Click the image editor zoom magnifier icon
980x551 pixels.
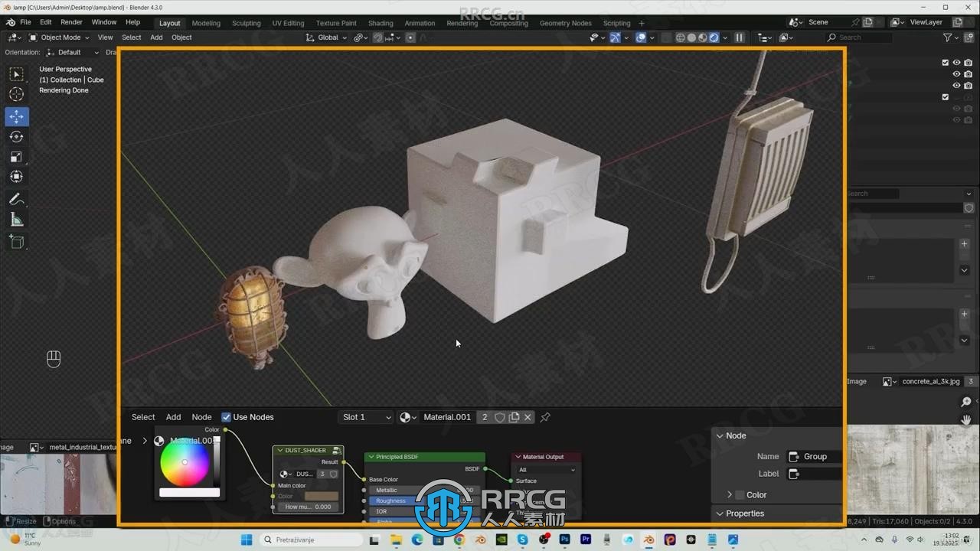(966, 402)
